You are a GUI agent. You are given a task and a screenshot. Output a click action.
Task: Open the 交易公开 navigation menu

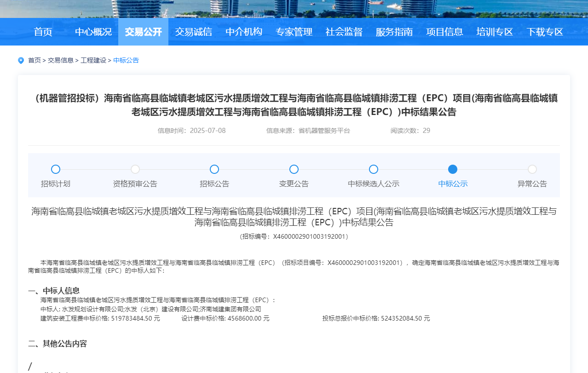[143, 32]
